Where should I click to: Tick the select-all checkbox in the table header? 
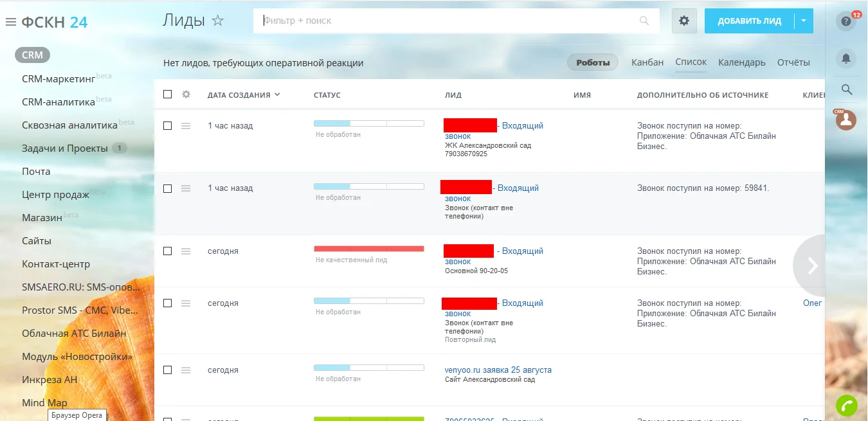(168, 94)
